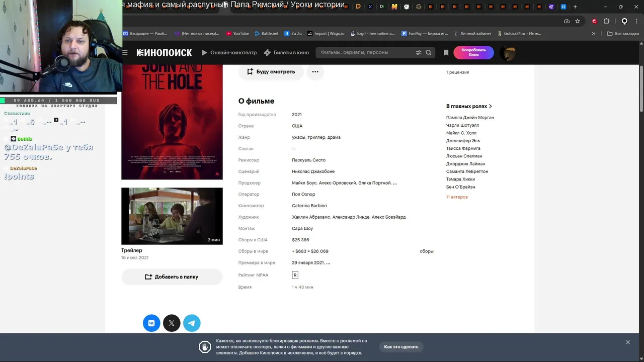The width and height of the screenshot is (644, 362).
Task: Open browser extensions puzzle icon
Action: 607,21
